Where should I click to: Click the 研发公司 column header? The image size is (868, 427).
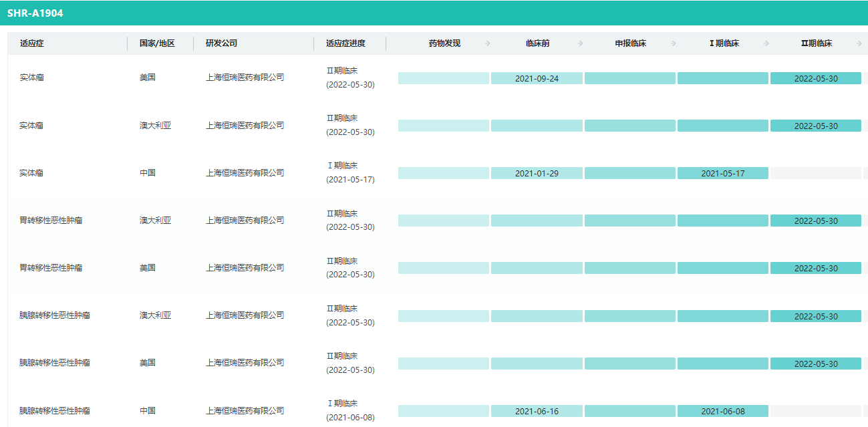click(x=221, y=43)
